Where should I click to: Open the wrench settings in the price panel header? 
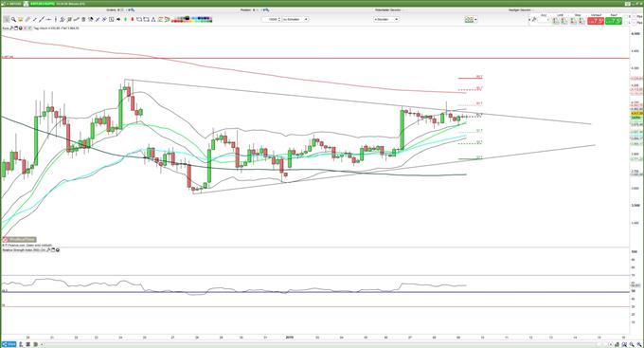pyautogui.click(x=12, y=28)
